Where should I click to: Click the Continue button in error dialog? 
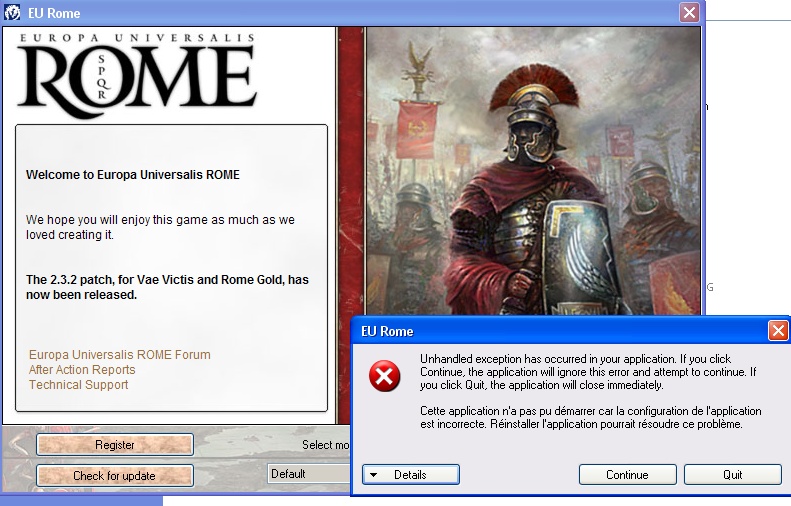pos(628,474)
